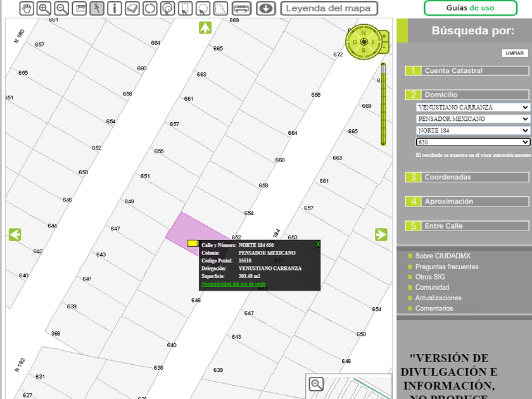Viewport: 532px width, 399px height.
Task: Choose the measure ruler tool
Action: click(79, 8)
